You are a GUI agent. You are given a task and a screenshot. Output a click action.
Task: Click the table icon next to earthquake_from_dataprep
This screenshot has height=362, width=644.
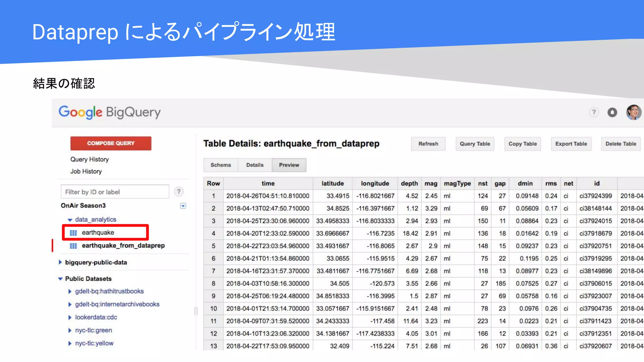point(73,245)
